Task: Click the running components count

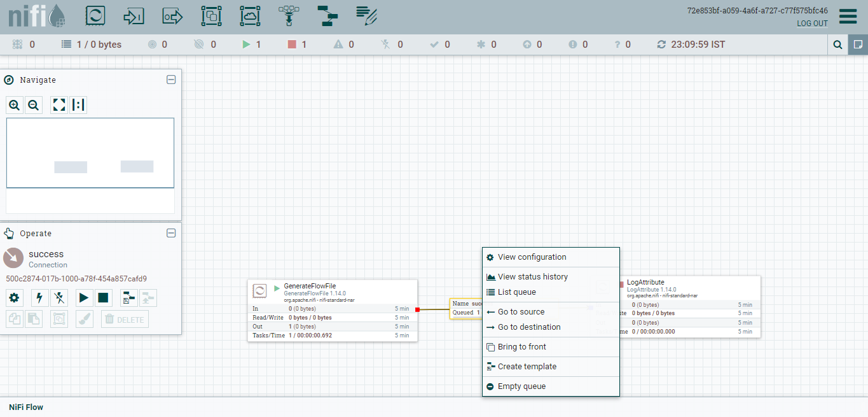Action: tap(252, 45)
